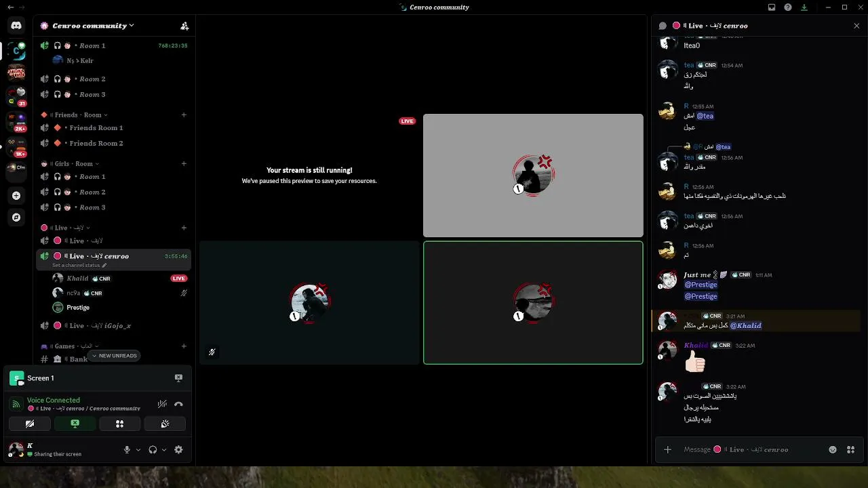Click the voice connection signal icon

click(16, 404)
